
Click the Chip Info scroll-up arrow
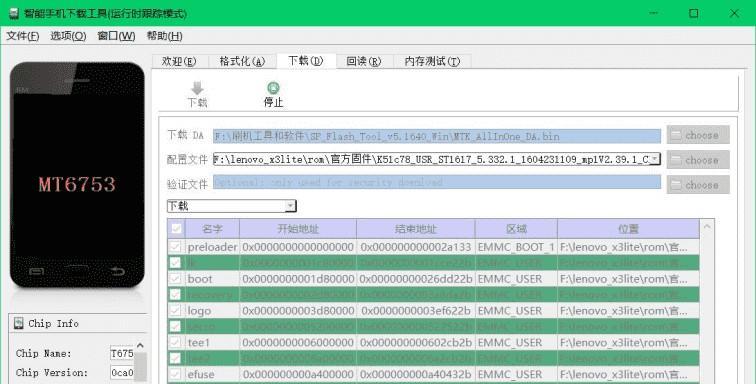(x=140, y=345)
